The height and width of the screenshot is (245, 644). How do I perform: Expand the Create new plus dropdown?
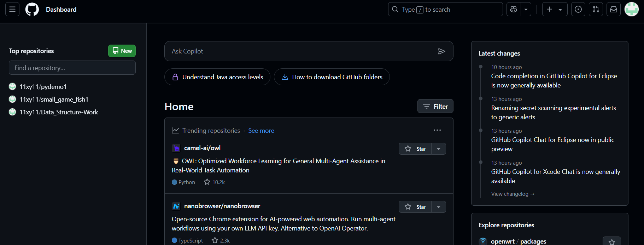555,9
